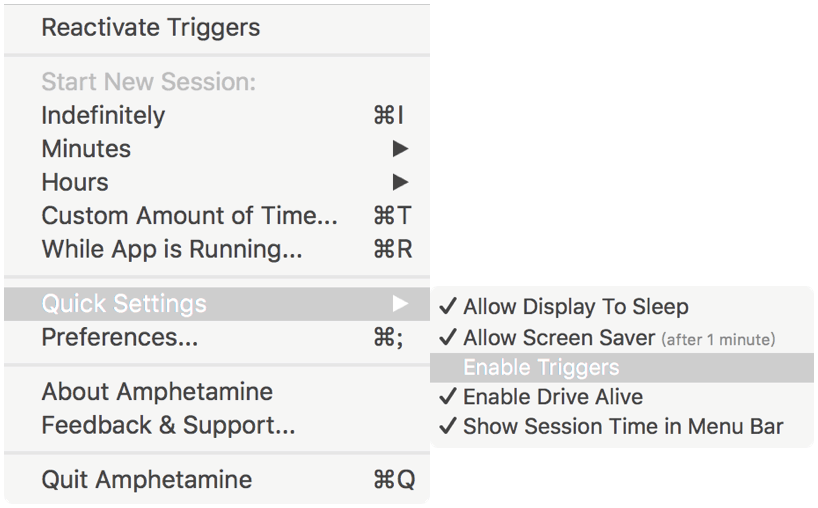Click the checkmark beside Enable Drive Alive
This screenshot has width=818, height=508.
447,397
